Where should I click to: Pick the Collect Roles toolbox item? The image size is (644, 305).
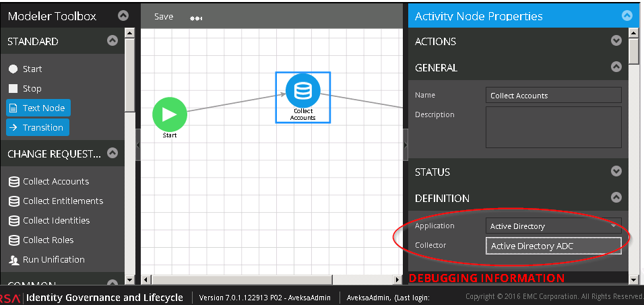[41, 240]
